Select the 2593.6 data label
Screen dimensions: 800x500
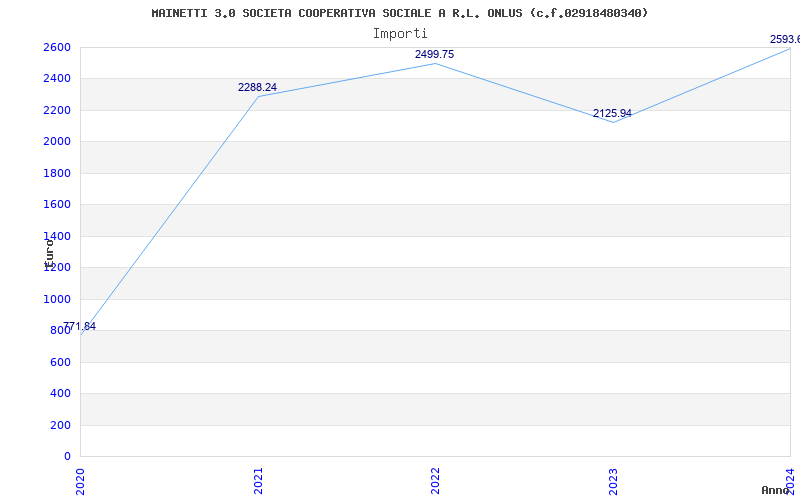[x=785, y=39]
